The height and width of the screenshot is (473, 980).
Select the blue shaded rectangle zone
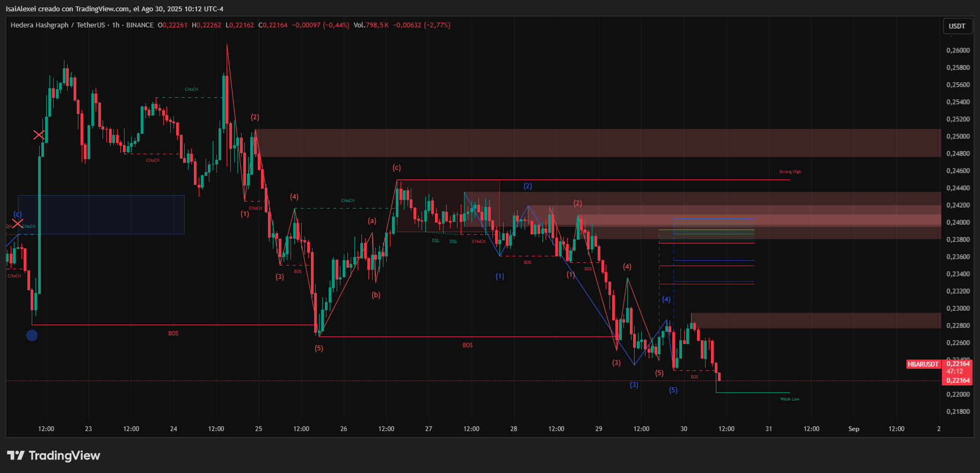(101, 214)
